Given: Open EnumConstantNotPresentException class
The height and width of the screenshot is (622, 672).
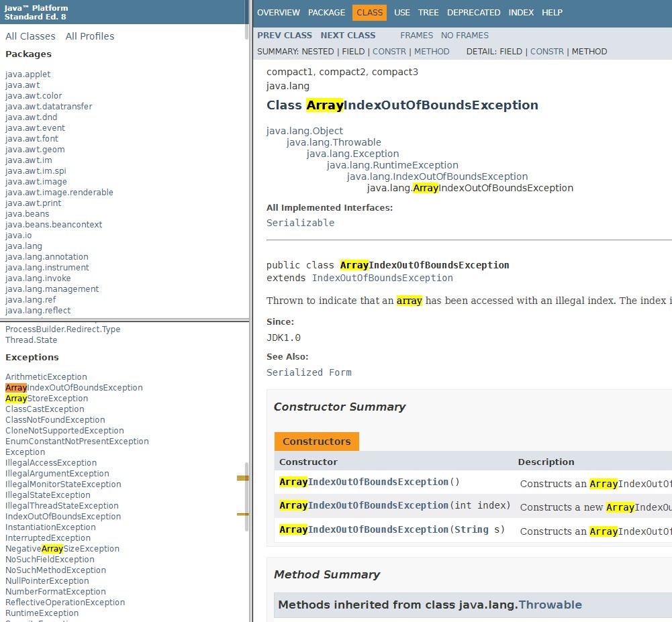Looking at the screenshot, I should click(77, 441).
